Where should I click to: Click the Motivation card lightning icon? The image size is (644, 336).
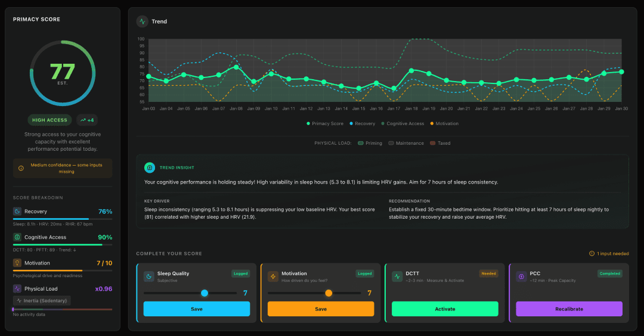273,276
